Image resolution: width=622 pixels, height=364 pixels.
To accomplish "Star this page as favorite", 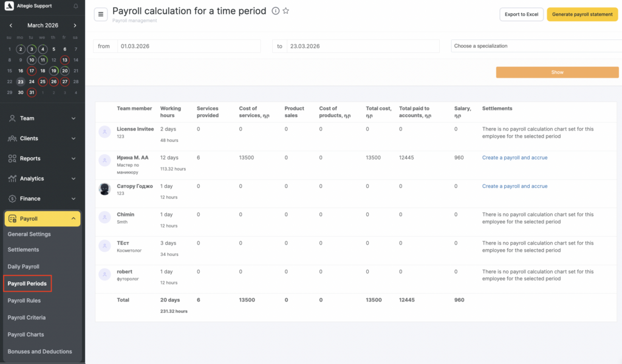I will point(286,11).
